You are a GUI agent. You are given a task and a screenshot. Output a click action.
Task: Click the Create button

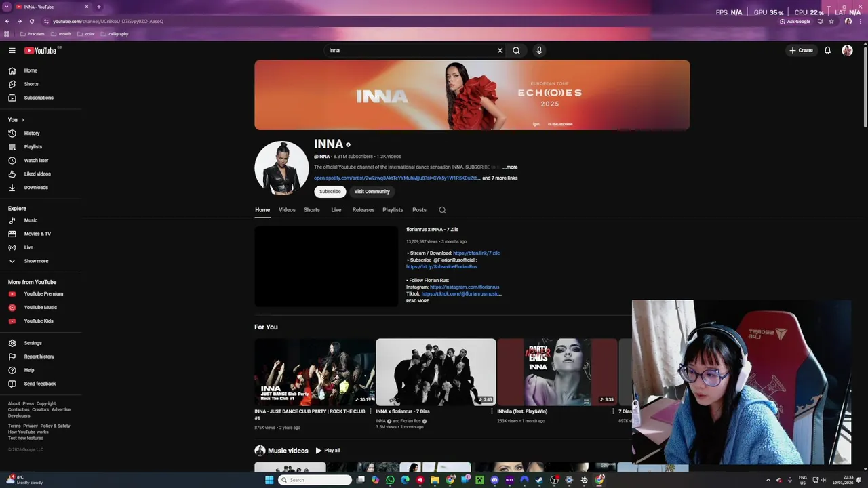801,50
